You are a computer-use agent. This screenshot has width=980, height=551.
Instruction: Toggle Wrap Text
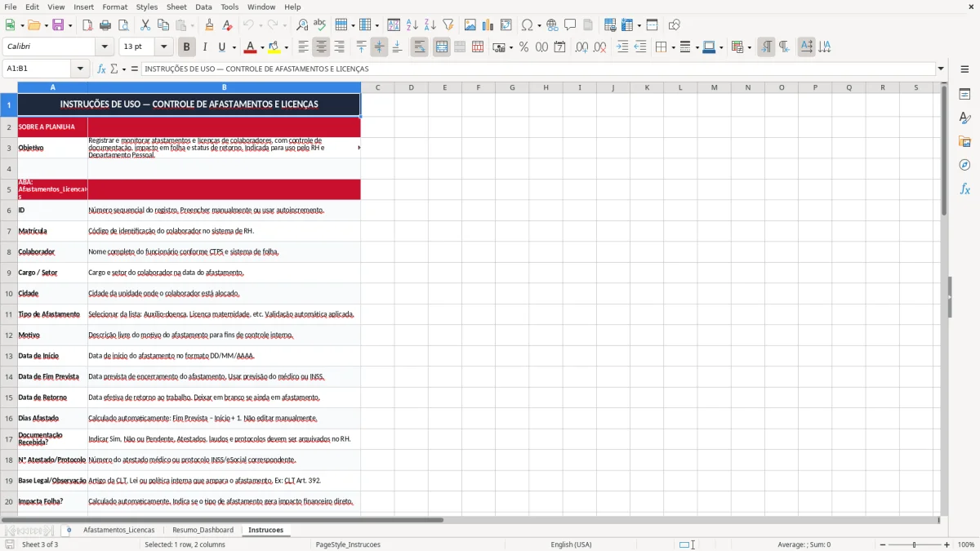[x=419, y=47]
